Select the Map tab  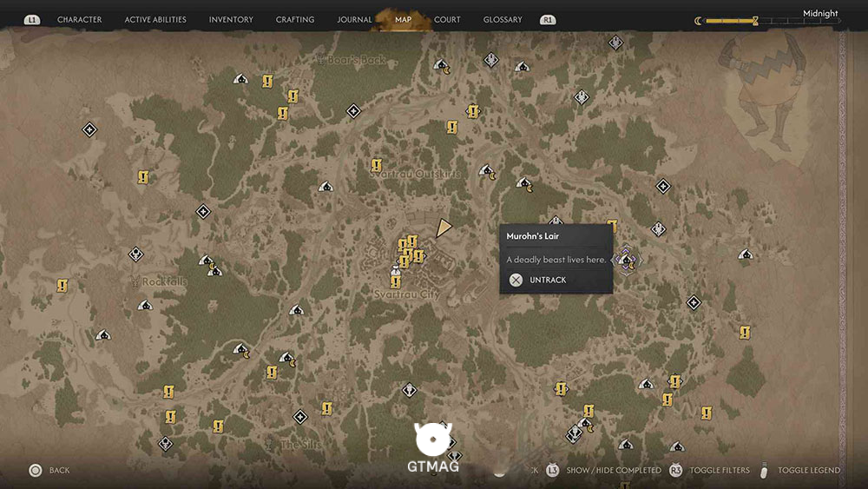pyautogui.click(x=403, y=19)
